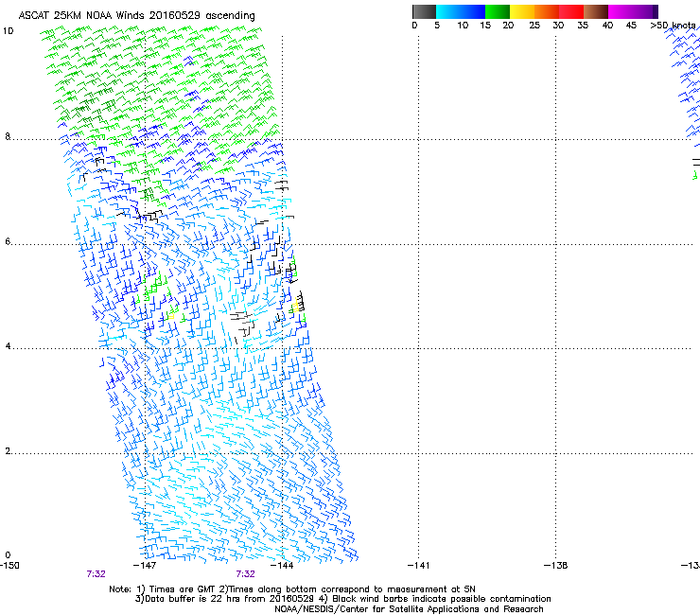Select the '20' color bar label
Image resolution: width=700 pixels, height=615 pixels.
pos(508,26)
